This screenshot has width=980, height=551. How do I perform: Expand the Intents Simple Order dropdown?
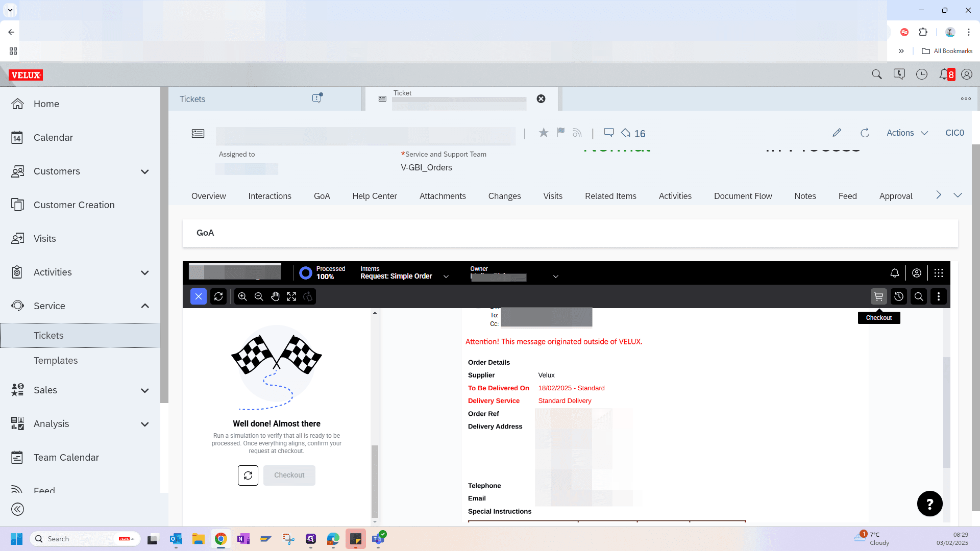[x=446, y=277]
